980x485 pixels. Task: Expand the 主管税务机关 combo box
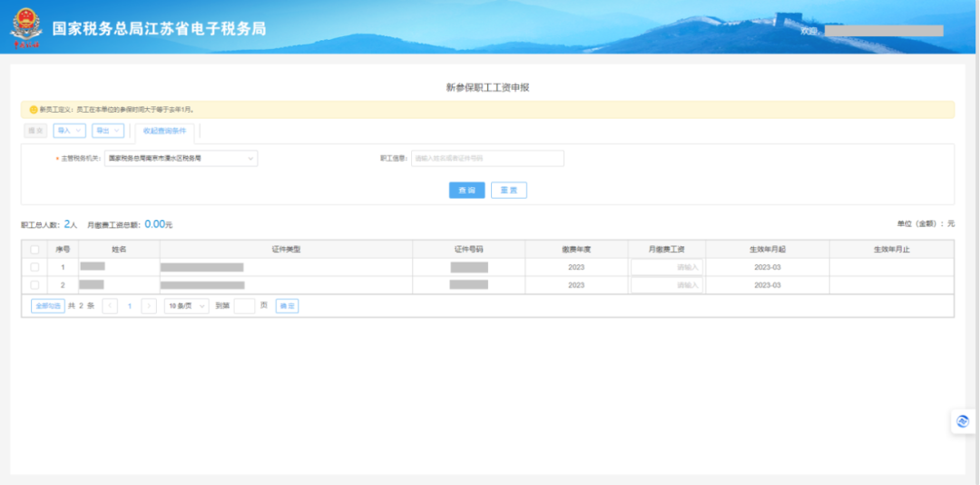pos(181,158)
